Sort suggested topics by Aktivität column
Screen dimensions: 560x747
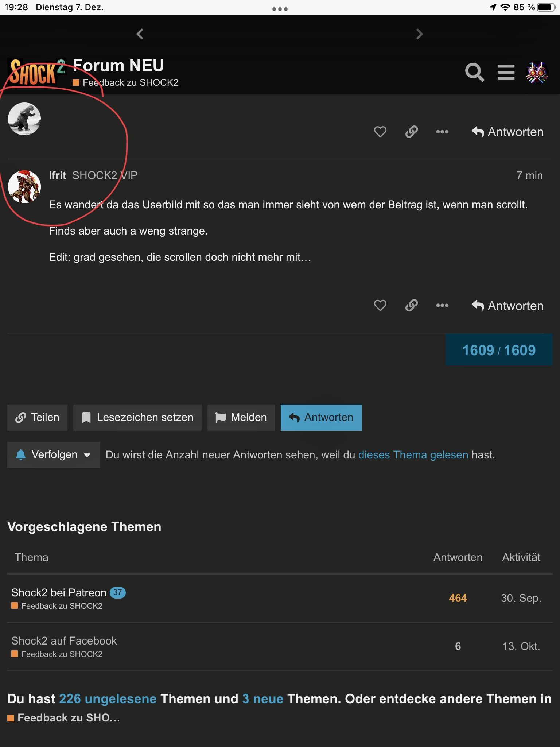click(x=521, y=557)
